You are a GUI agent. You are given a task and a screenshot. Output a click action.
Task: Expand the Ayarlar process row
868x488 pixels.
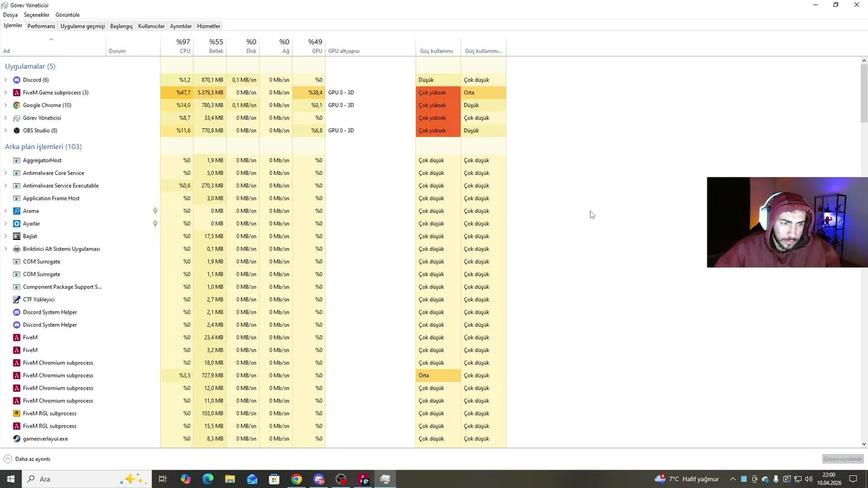[x=6, y=224]
